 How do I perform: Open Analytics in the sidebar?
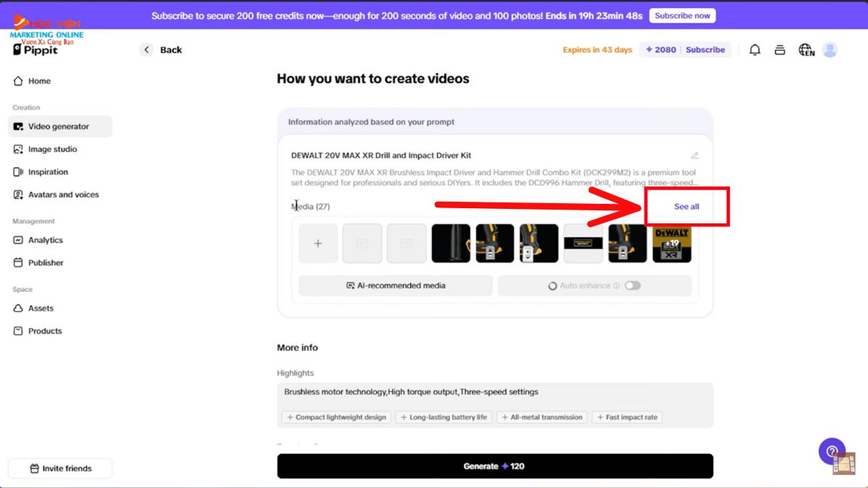60,240
